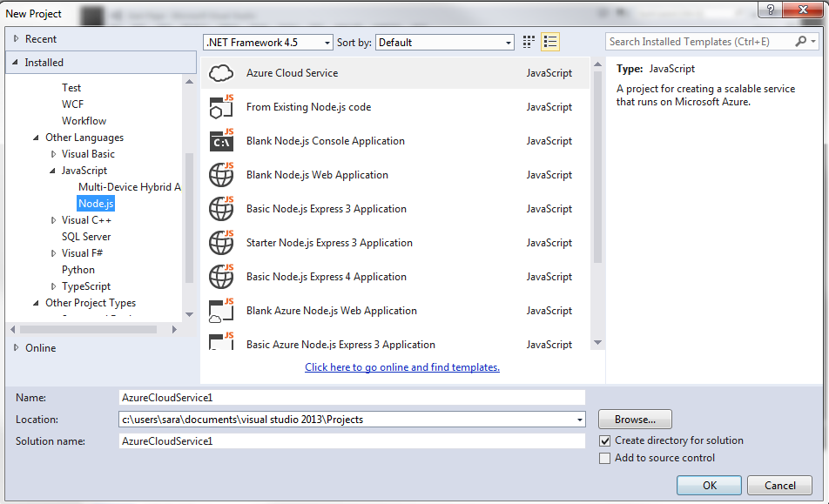Expand the Visual Basic tree node

coord(54,154)
